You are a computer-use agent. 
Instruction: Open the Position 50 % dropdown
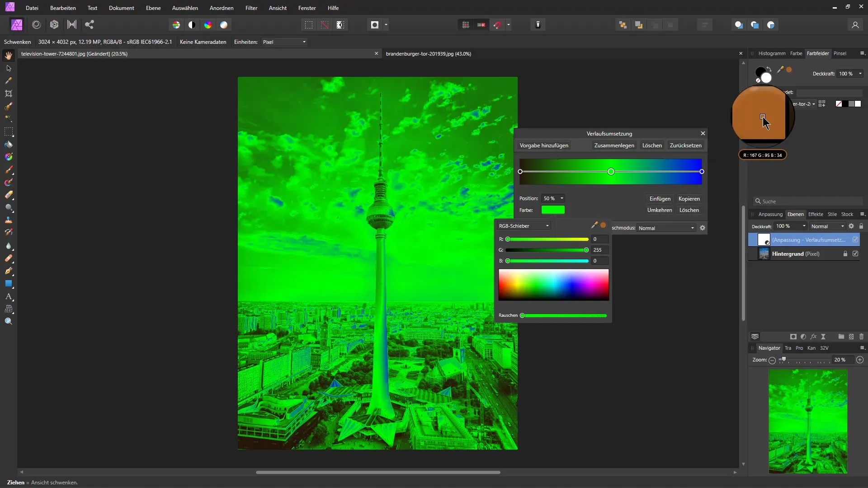[x=553, y=198]
